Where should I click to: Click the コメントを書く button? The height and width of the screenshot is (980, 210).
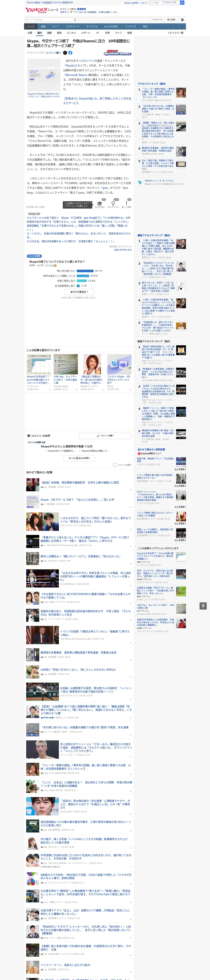105,436
